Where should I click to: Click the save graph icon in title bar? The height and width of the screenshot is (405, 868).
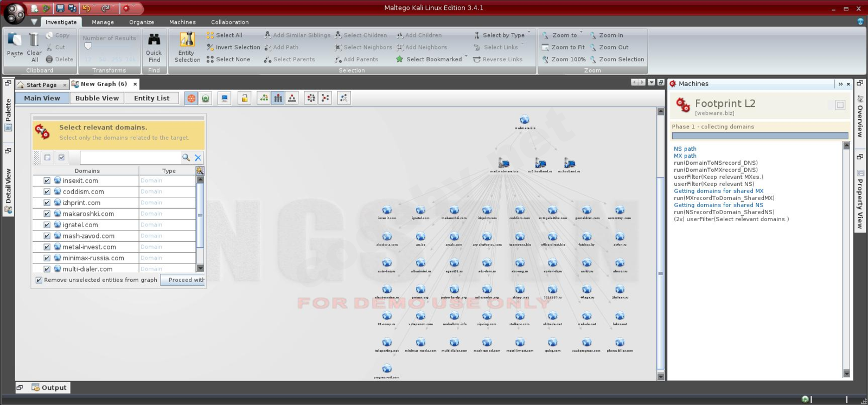click(60, 8)
